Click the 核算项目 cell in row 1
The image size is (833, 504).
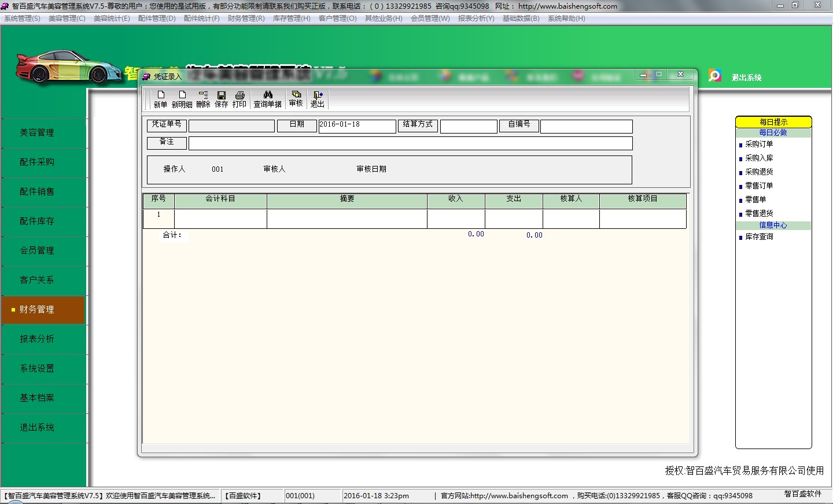(x=643, y=218)
